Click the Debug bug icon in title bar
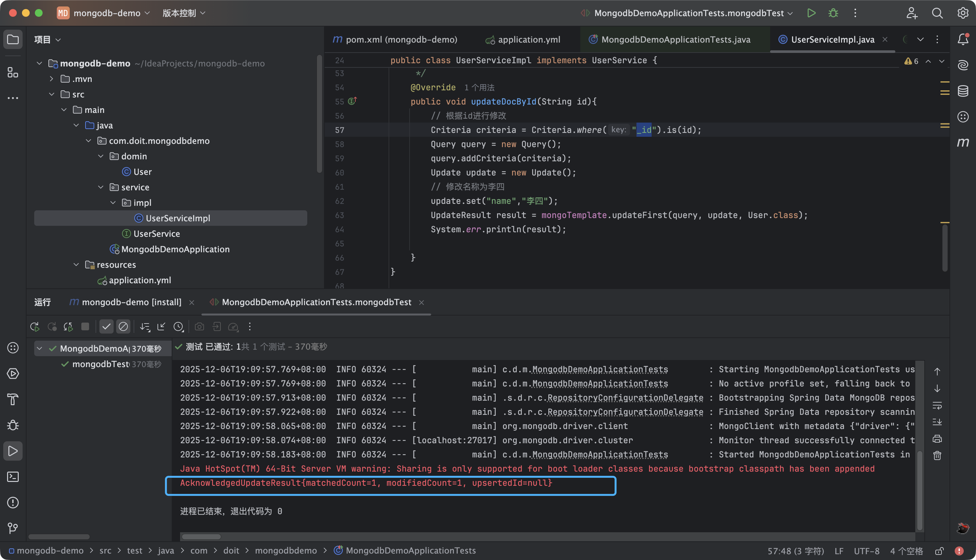The width and height of the screenshot is (976, 560). (833, 13)
